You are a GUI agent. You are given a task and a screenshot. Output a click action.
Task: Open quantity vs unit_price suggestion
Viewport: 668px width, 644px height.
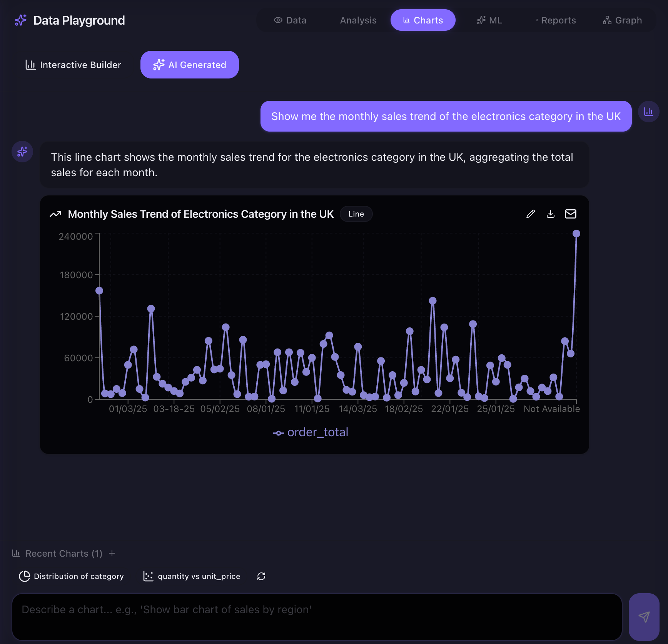pyautogui.click(x=192, y=576)
